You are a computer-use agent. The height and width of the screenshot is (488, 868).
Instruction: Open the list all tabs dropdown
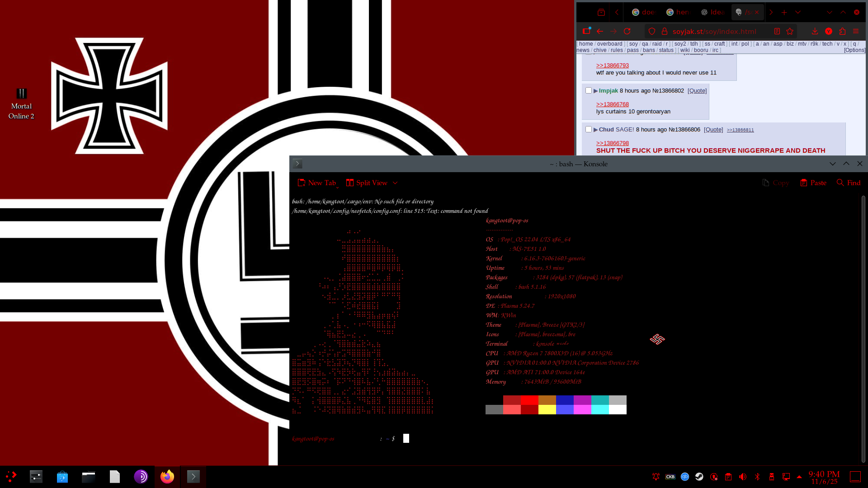click(x=798, y=12)
